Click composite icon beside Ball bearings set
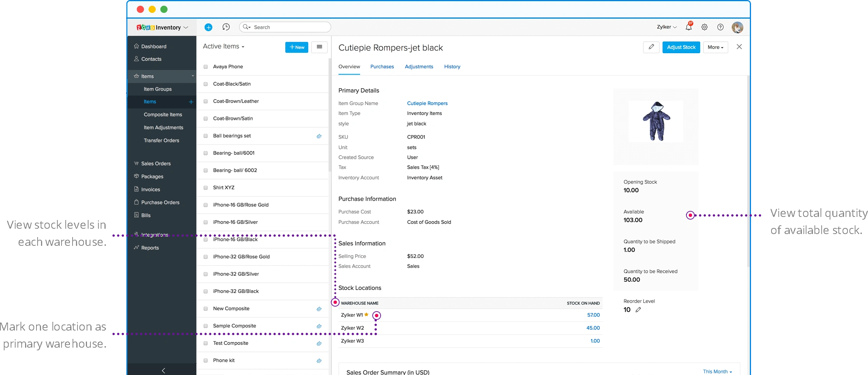This screenshot has width=868, height=375. (x=319, y=136)
